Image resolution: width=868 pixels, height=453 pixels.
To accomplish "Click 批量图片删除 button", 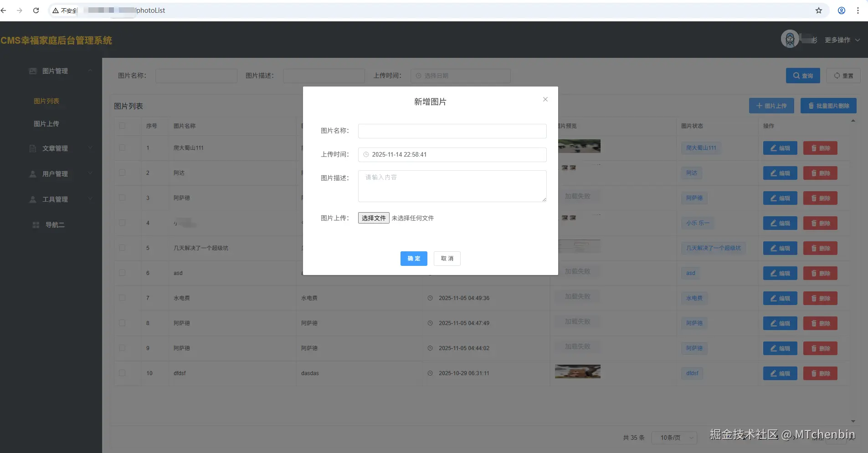I will (x=828, y=106).
